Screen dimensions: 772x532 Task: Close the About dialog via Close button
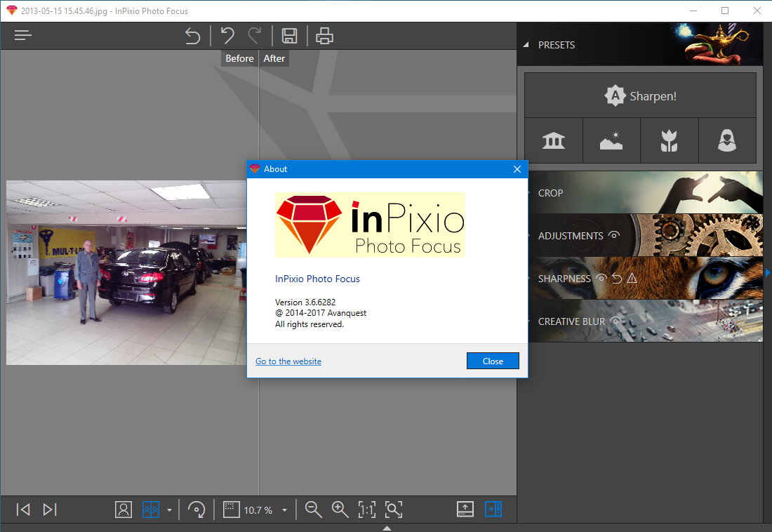pyautogui.click(x=493, y=361)
